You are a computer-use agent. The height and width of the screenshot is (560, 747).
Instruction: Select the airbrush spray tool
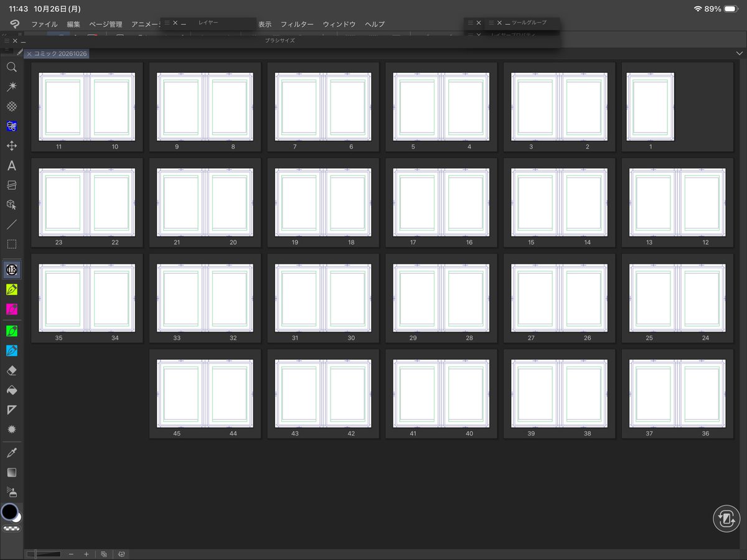[x=11, y=492]
